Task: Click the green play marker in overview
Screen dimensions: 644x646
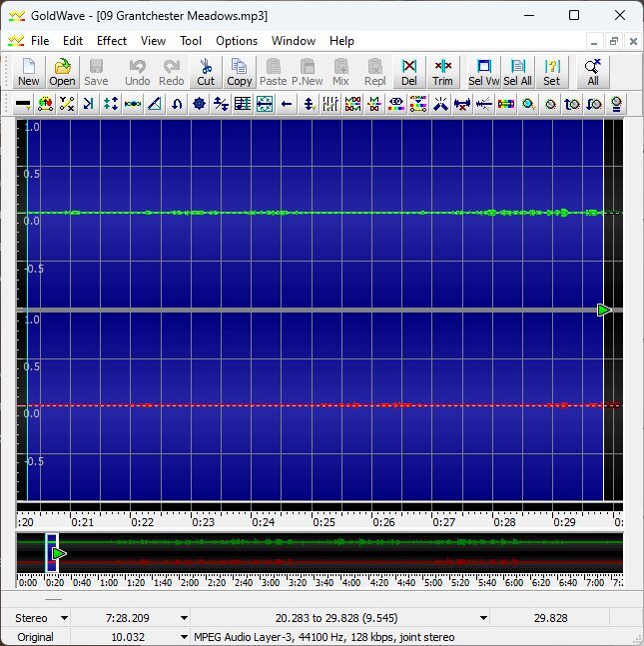Action: point(59,554)
